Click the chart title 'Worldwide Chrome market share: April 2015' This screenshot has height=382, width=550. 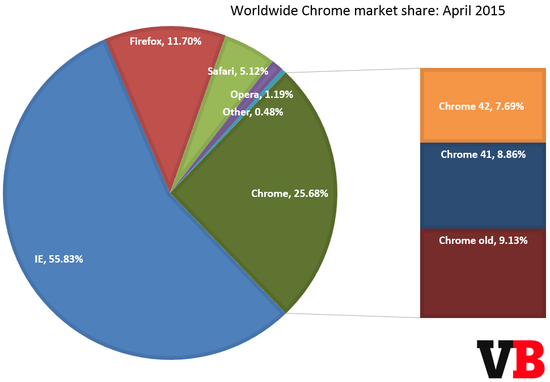coord(368,11)
